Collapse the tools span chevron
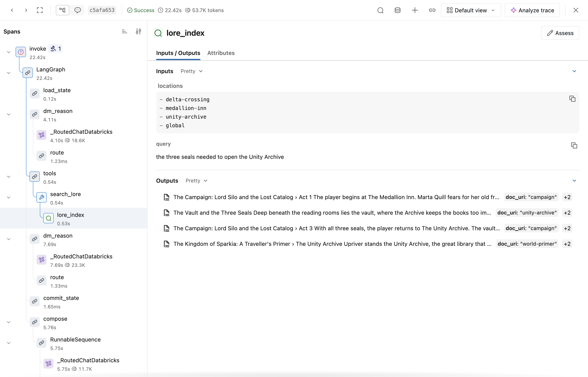The width and height of the screenshot is (588, 377). pos(9,177)
